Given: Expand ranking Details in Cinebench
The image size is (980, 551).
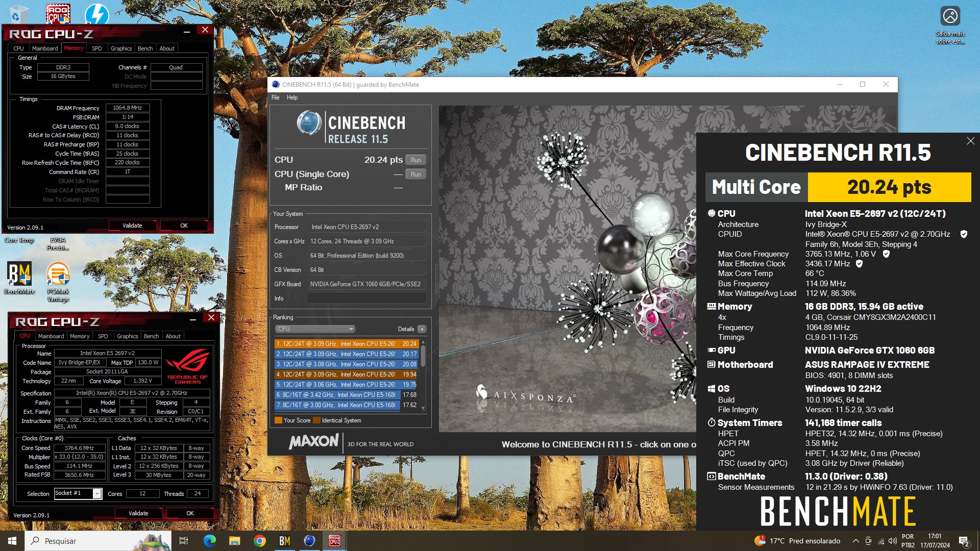Looking at the screenshot, I should pos(422,329).
